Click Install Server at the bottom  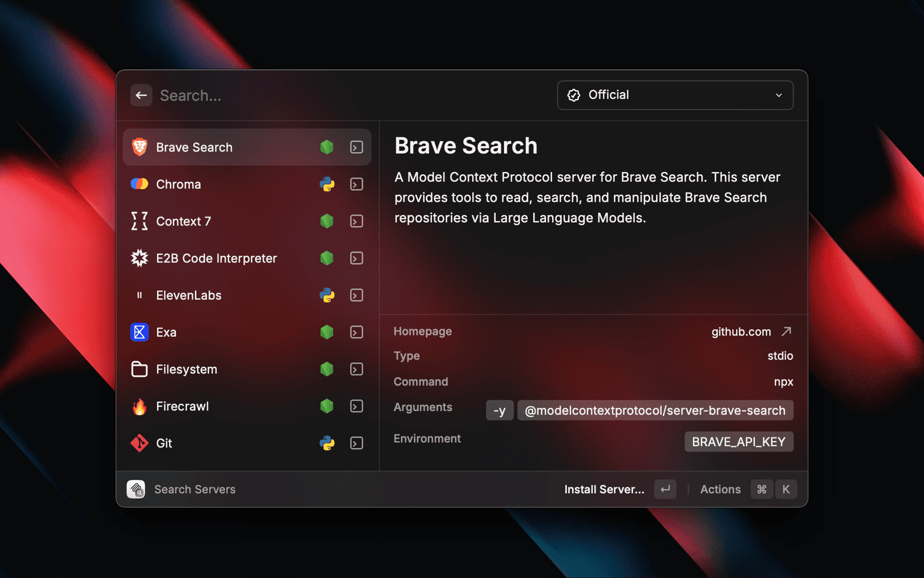(x=604, y=489)
